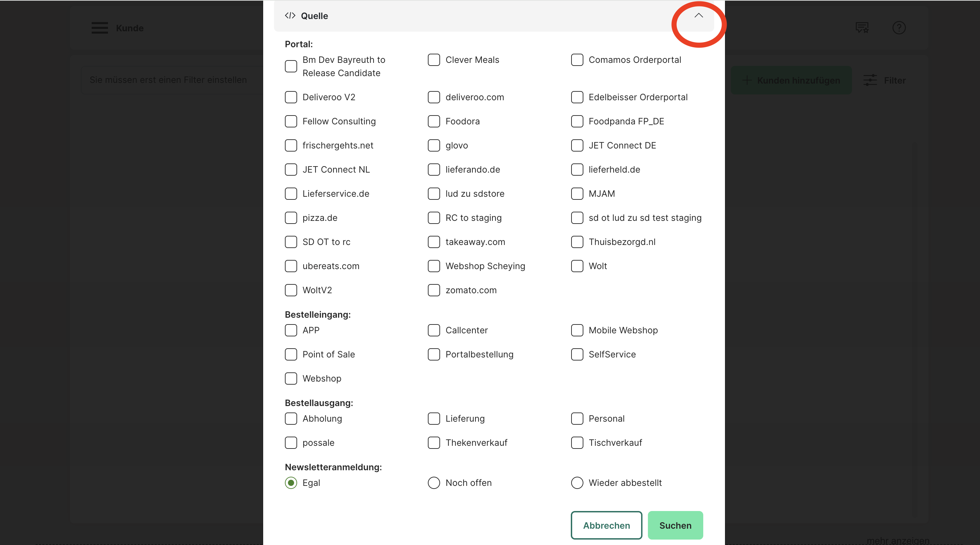Click the mehr anzeigen link
The image size is (980, 545).
coord(897,541)
